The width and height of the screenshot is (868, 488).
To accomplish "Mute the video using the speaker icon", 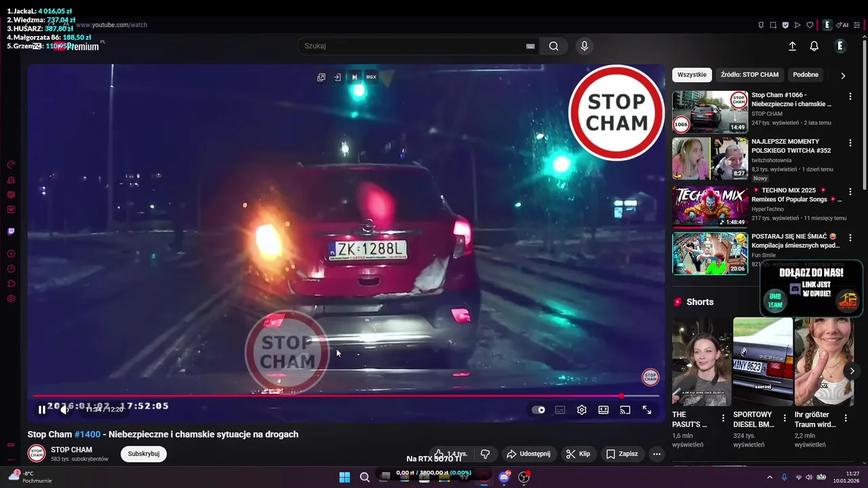I will [64, 409].
